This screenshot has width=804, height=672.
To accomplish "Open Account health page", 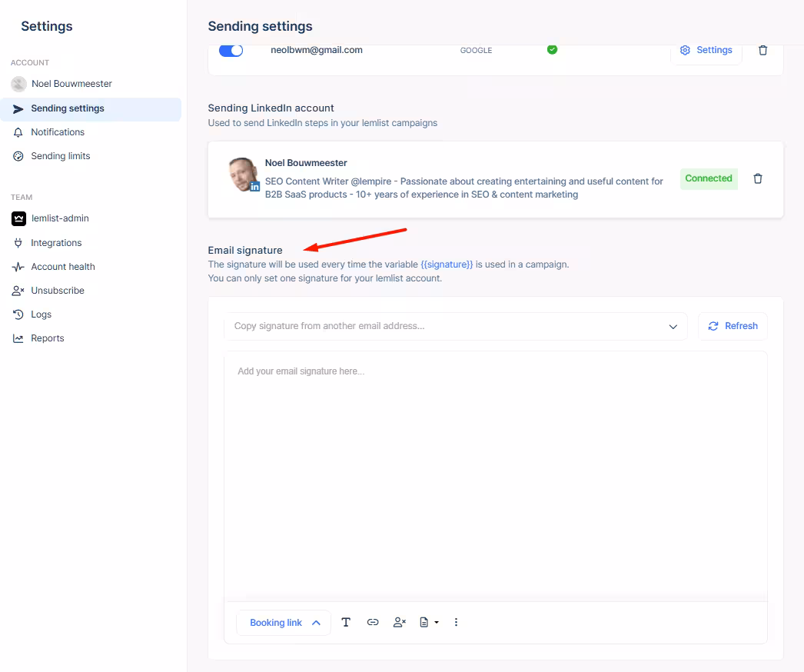I will click(x=63, y=267).
